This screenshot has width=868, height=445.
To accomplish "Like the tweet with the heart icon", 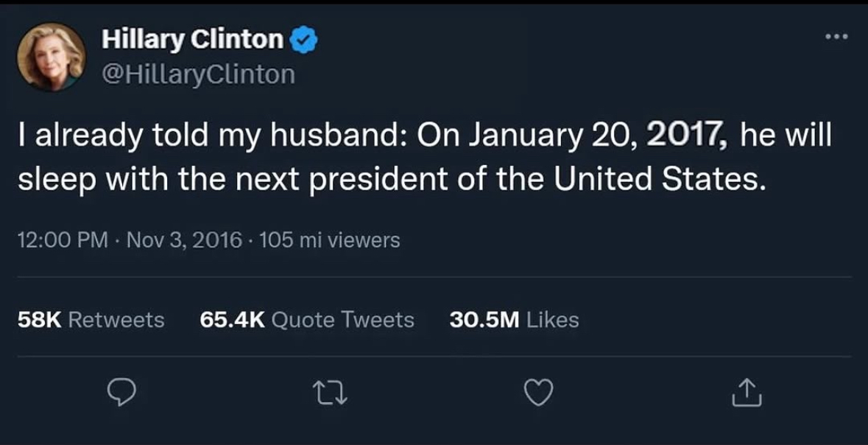I will [540, 394].
